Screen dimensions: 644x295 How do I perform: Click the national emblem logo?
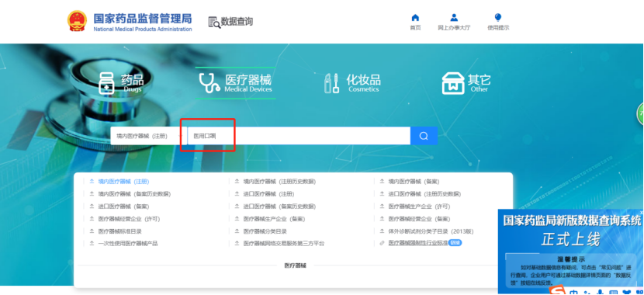78,21
